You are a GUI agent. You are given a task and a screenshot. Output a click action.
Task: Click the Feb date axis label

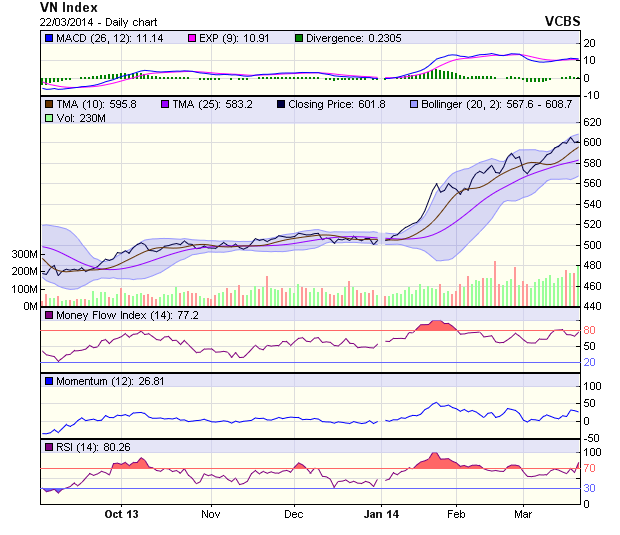click(x=455, y=514)
